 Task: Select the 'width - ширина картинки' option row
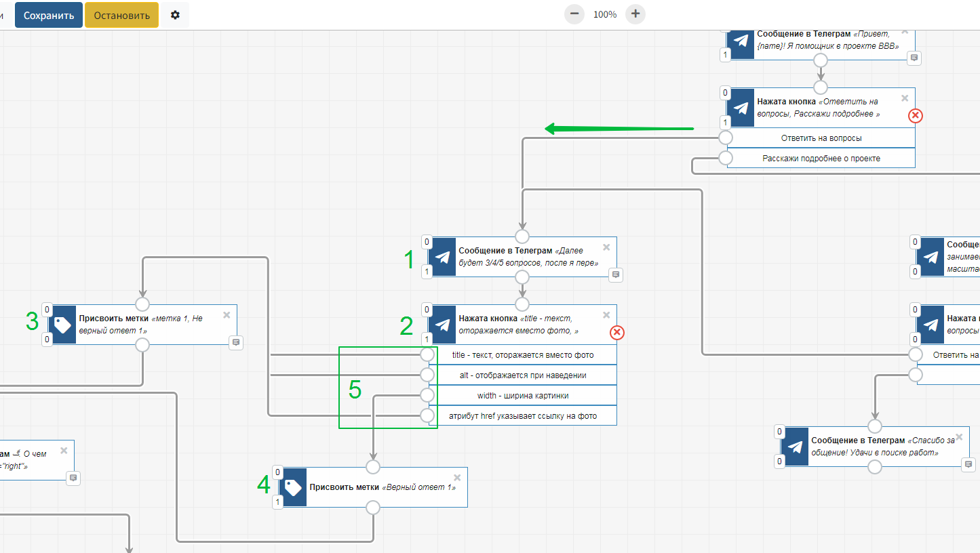522,395
